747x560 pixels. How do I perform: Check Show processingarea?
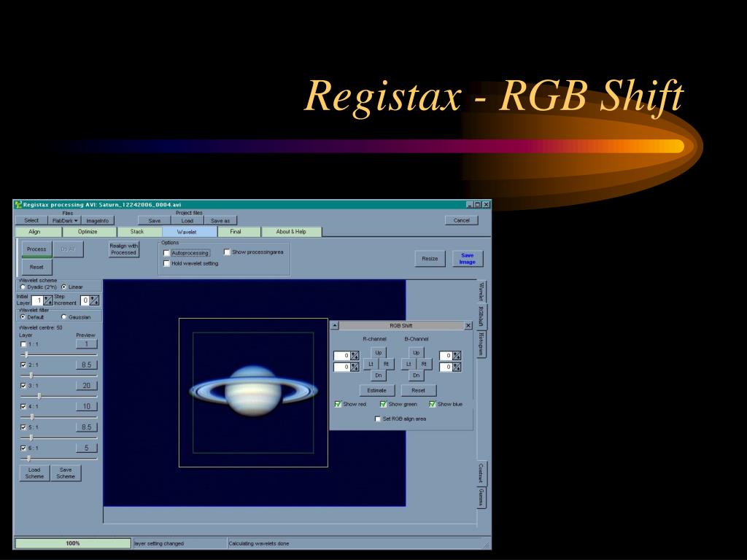pos(228,252)
